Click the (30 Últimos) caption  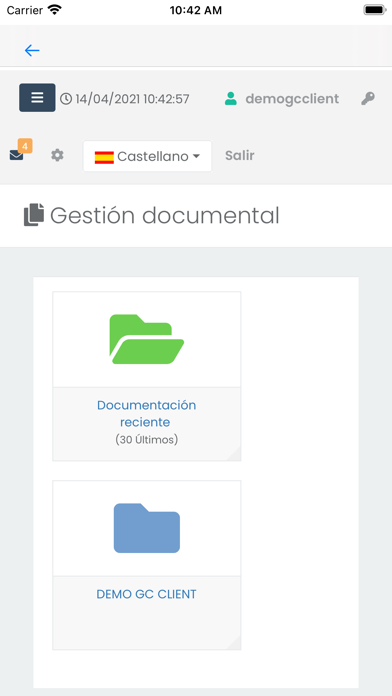pos(147,439)
